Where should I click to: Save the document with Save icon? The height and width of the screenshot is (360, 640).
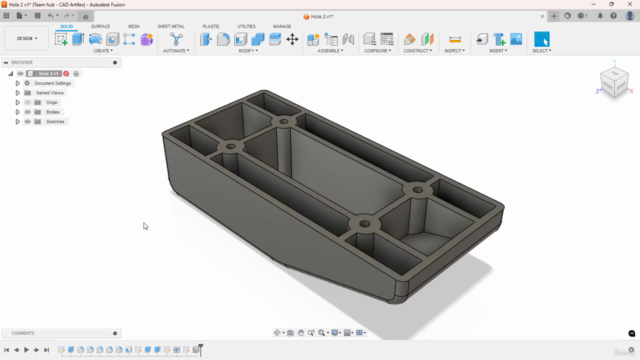pyautogui.click(x=38, y=16)
